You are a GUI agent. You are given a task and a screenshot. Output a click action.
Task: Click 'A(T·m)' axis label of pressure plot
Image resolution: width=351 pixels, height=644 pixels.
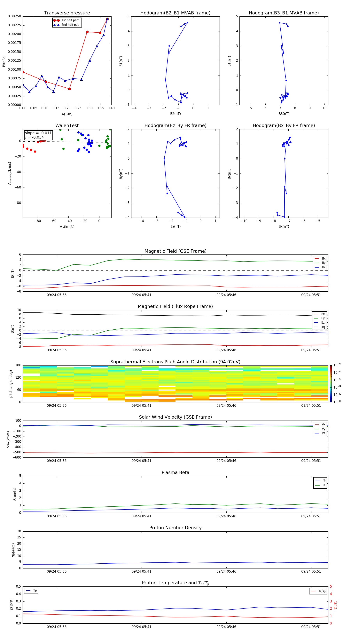pyautogui.click(x=67, y=114)
